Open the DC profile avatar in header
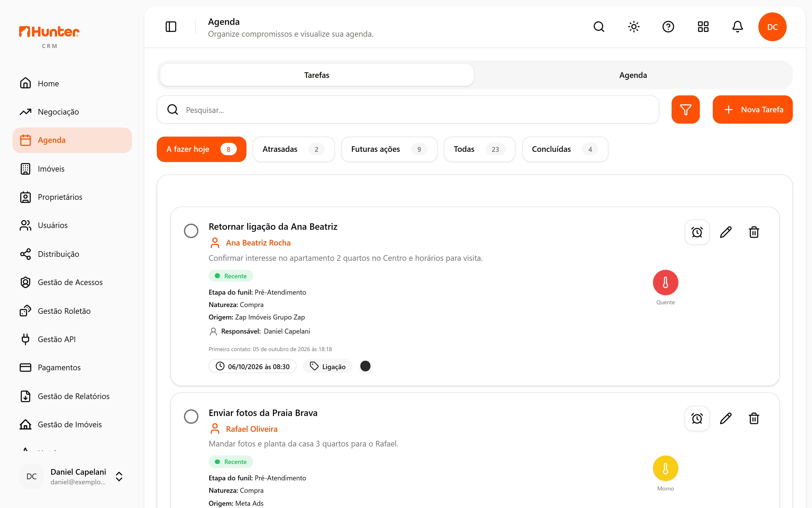 [772, 27]
